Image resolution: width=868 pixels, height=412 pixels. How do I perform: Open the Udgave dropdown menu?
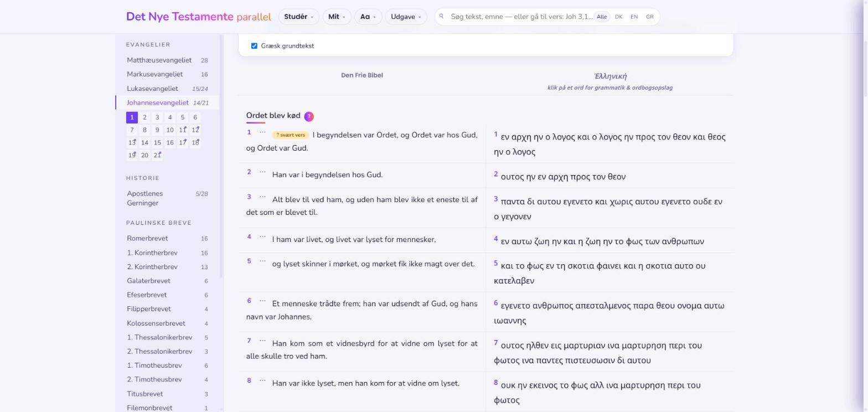coord(406,17)
